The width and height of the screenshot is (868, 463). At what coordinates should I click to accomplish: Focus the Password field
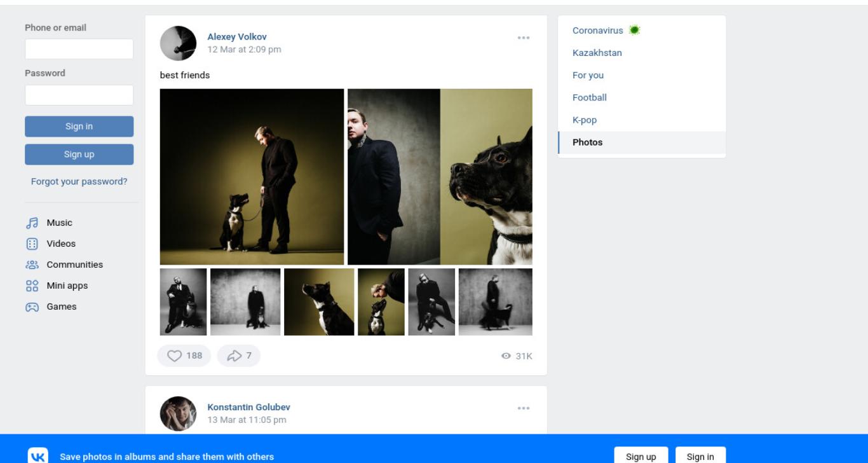coord(79,95)
